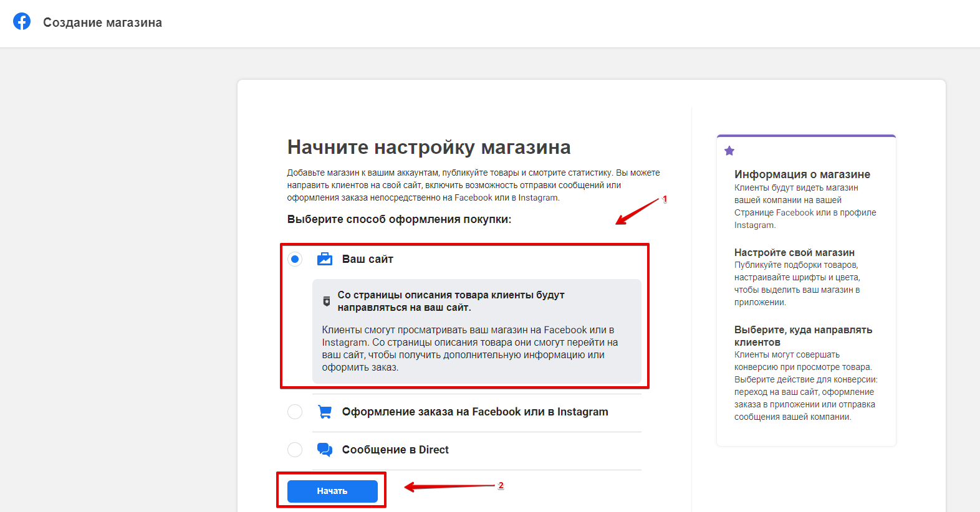Click the shopping cart icon for Facebook checkout
Image resolution: width=980 pixels, height=512 pixels.
tap(325, 412)
